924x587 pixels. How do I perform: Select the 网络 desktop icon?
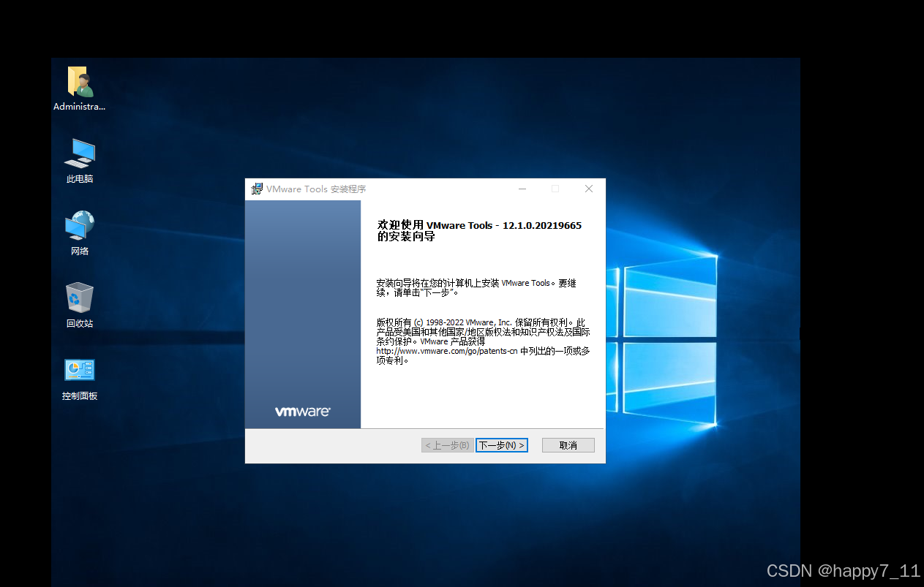click(80, 233)
